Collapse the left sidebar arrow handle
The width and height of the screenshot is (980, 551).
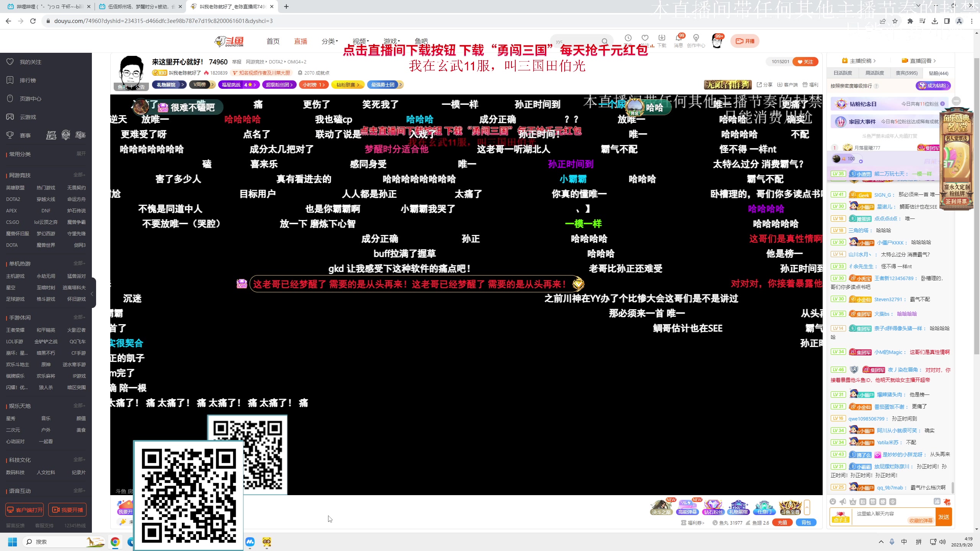tap(92, 294)
